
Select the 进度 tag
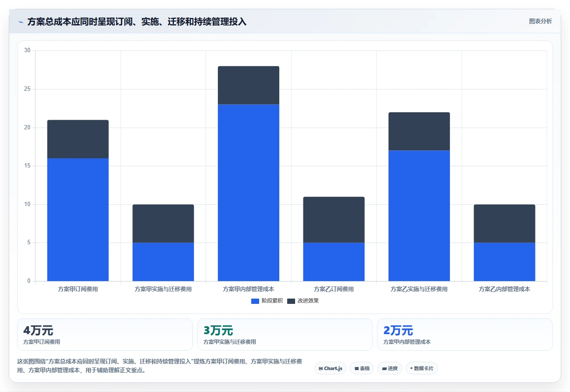(390, 368)
